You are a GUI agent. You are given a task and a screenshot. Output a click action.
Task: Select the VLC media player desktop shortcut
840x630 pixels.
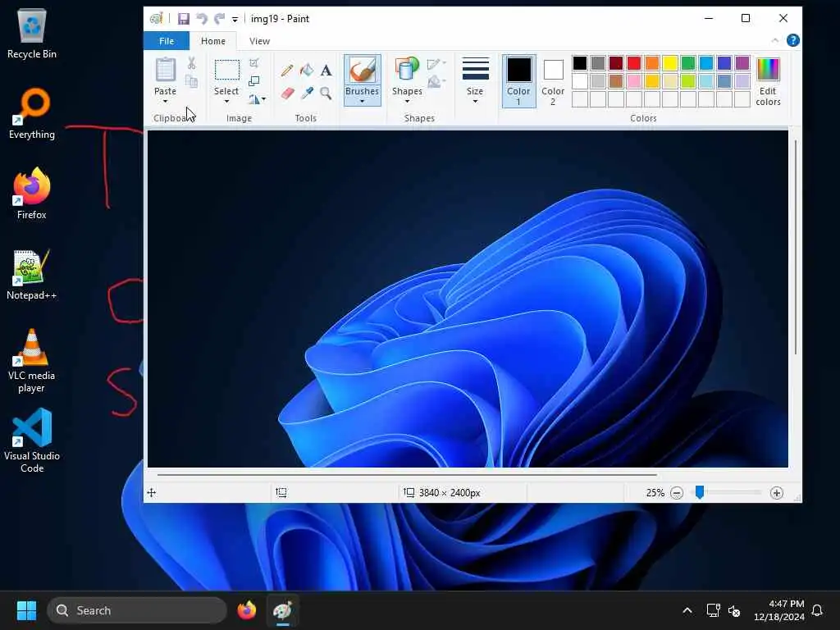(32, 361)
